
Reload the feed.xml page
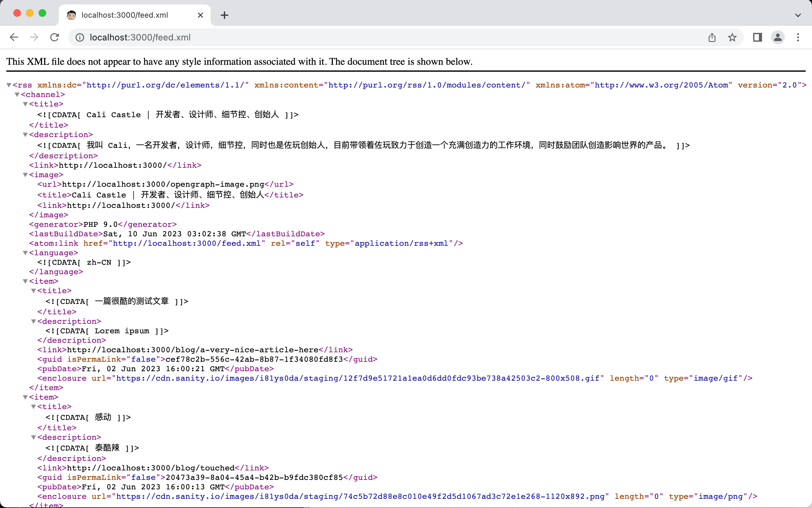54,37
